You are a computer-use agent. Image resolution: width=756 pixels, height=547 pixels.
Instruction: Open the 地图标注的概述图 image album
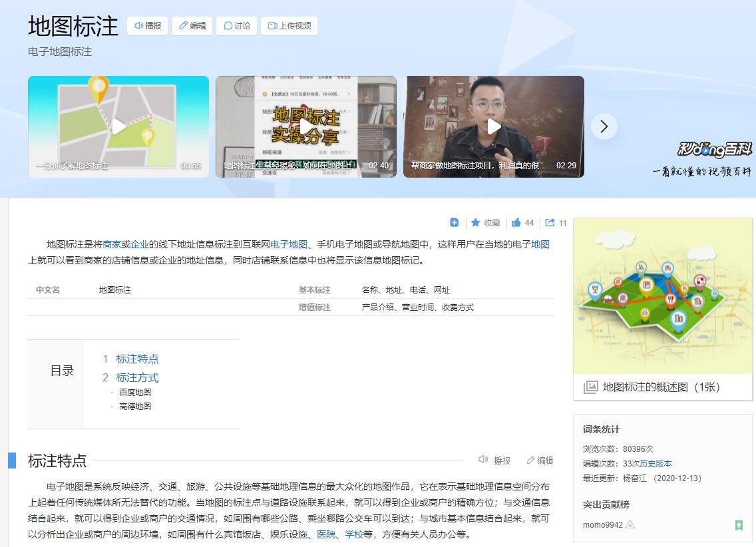(661, 387)
